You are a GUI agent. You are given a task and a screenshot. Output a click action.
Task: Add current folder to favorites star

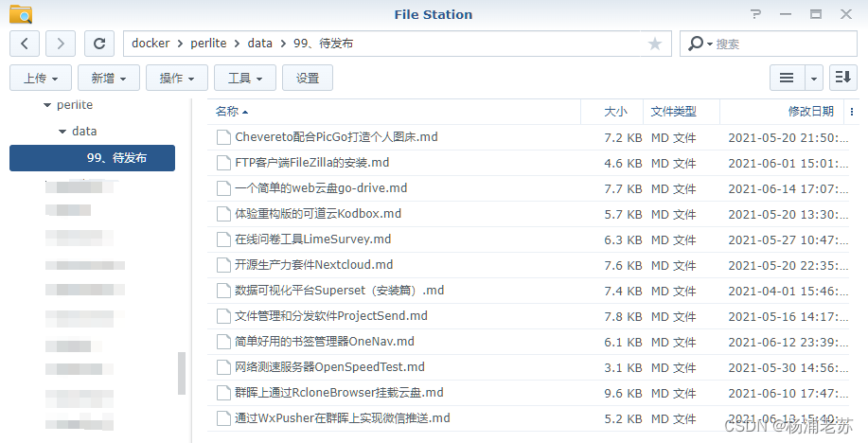pos(655,44)
